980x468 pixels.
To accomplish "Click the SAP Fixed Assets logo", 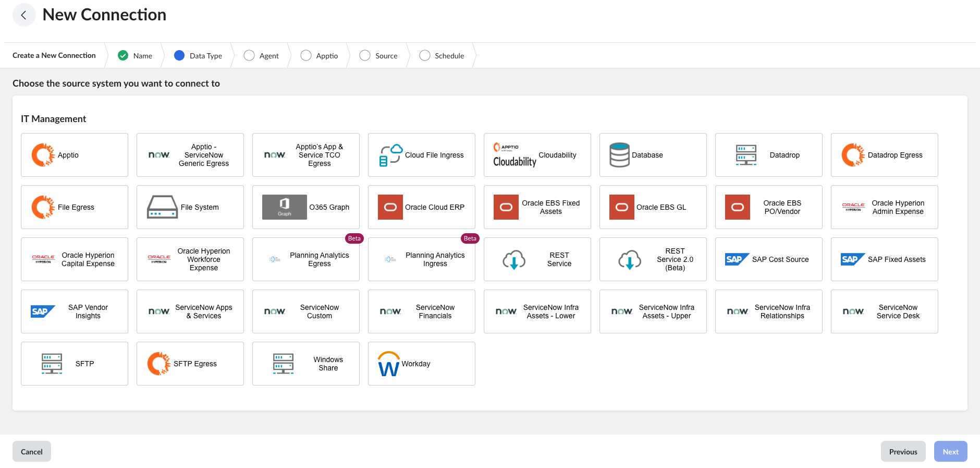I will (853, 259).
